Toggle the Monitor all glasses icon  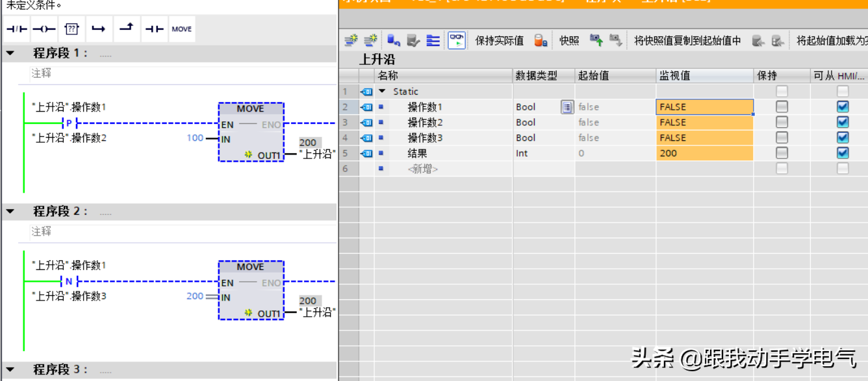coord(457,40)
